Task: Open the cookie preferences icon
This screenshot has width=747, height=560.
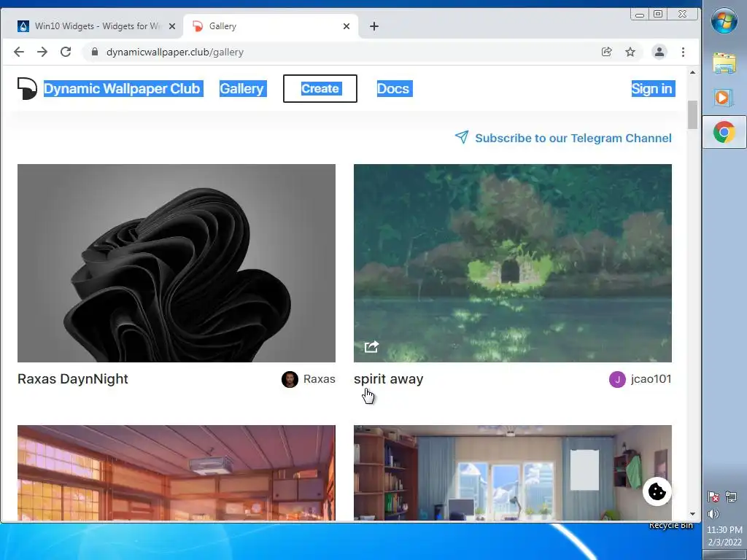Action: coord(657,491)
